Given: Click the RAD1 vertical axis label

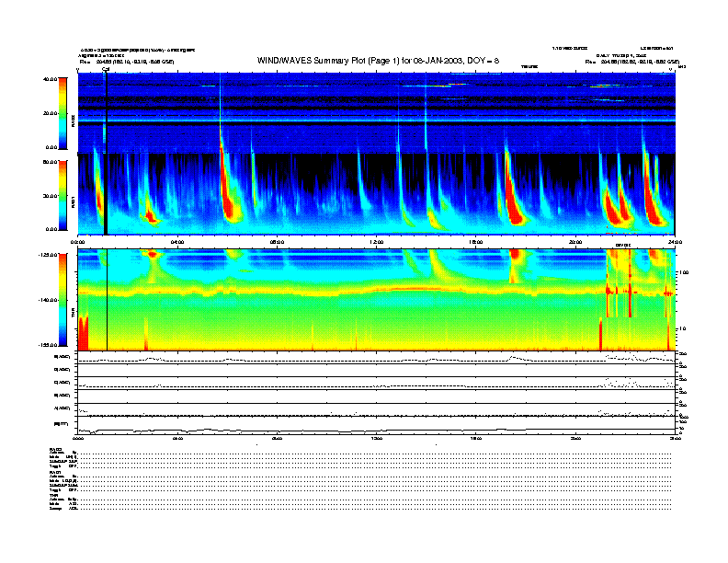Looking at the screenshot, I should (x=73, y=201).
